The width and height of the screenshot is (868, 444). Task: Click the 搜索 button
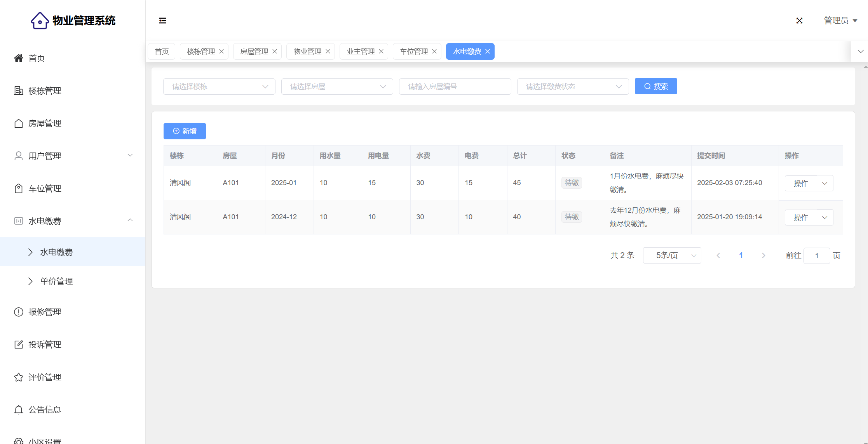(656, 86)
